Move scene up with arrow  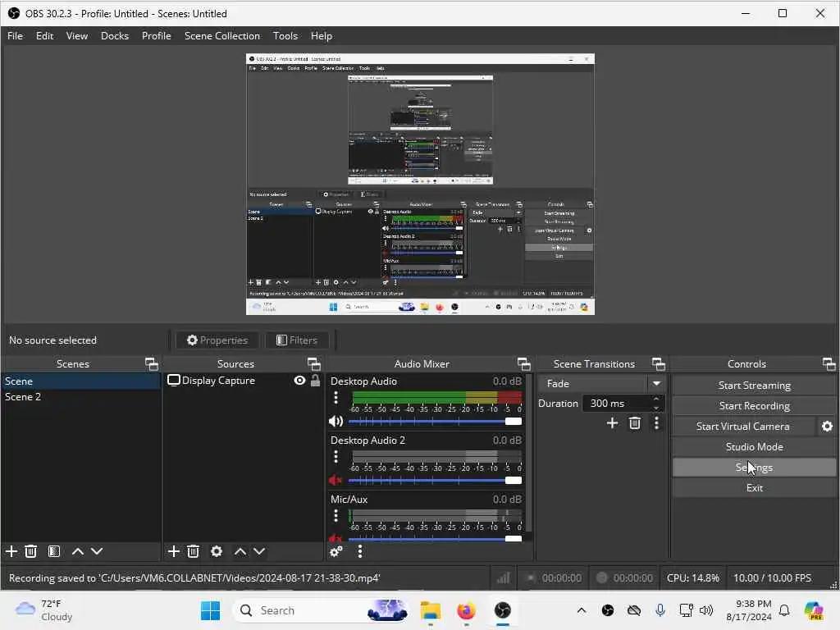[x=78, y=550]
